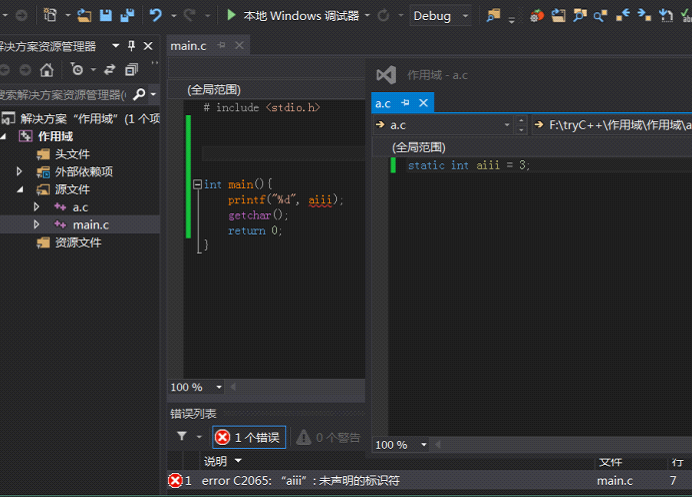Click the refresh/restart toolbar icon
Screen dimensions: 692x497
384,16
